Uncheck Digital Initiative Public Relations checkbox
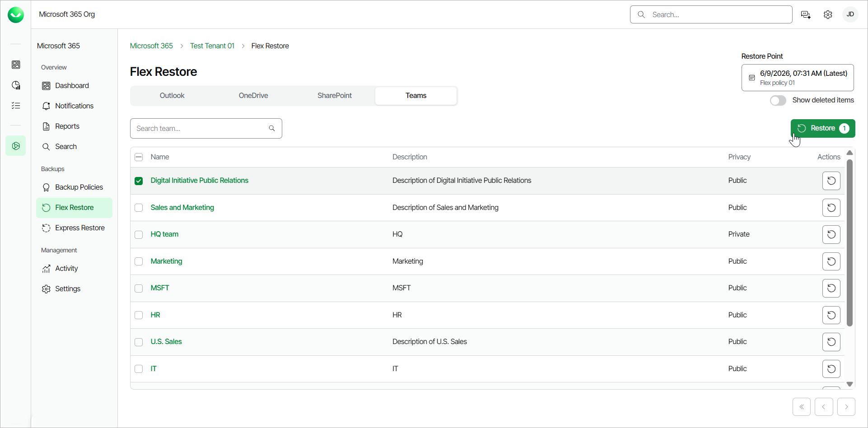This screenshot has width=868, height=428. pyautogui.click(x=139, y=181)
